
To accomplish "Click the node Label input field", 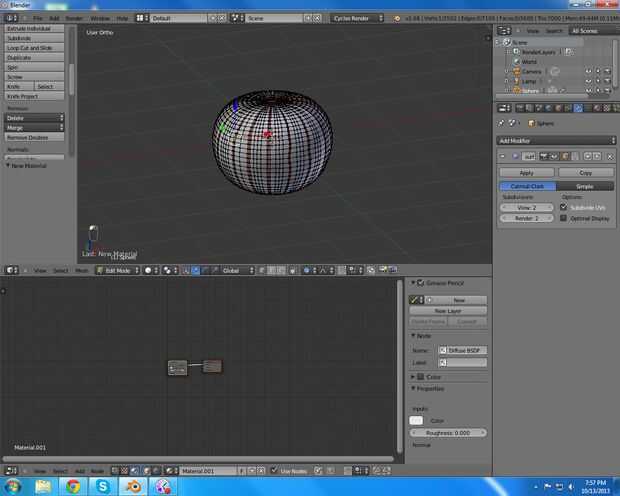I will (463, 362).
